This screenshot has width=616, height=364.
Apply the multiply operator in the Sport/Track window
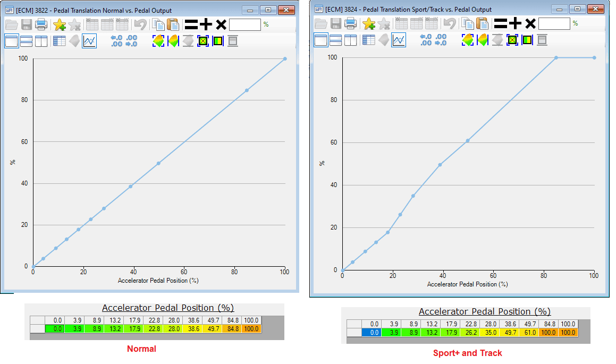click(x=530, y=23)
